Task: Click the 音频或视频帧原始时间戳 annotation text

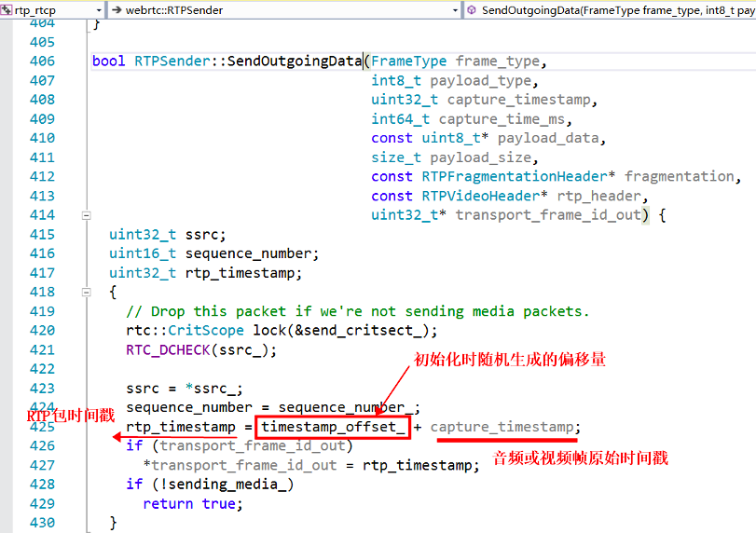Action: (580, 458)
